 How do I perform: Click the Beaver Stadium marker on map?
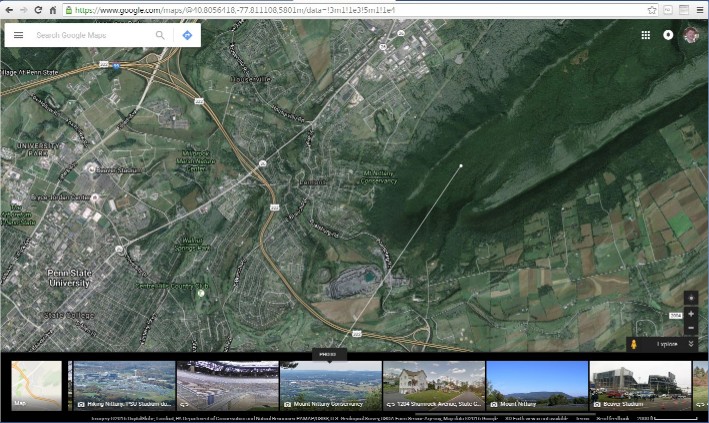click(x=92, y=170)
